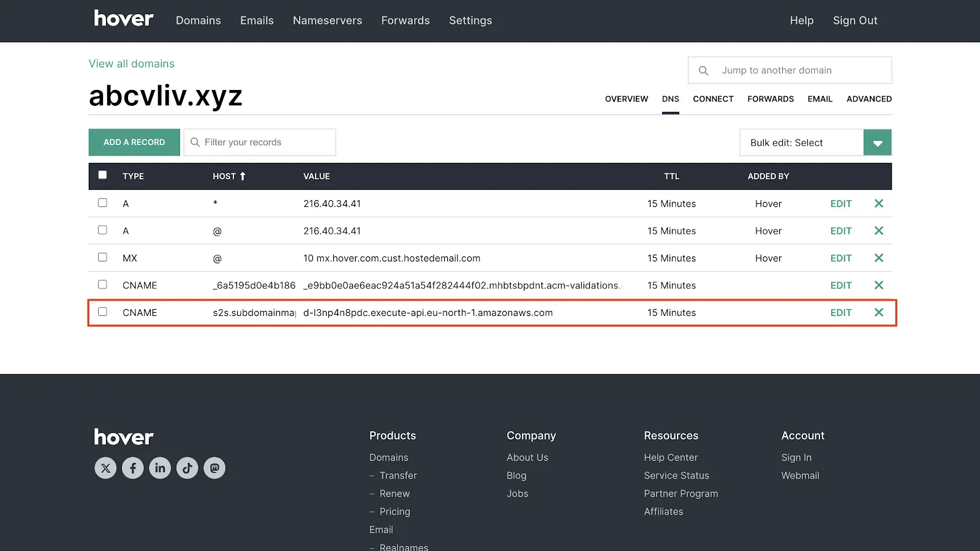
Task: Check the box for the _6a5195d0e4b186 CNAME record
Action: (102, 285)
